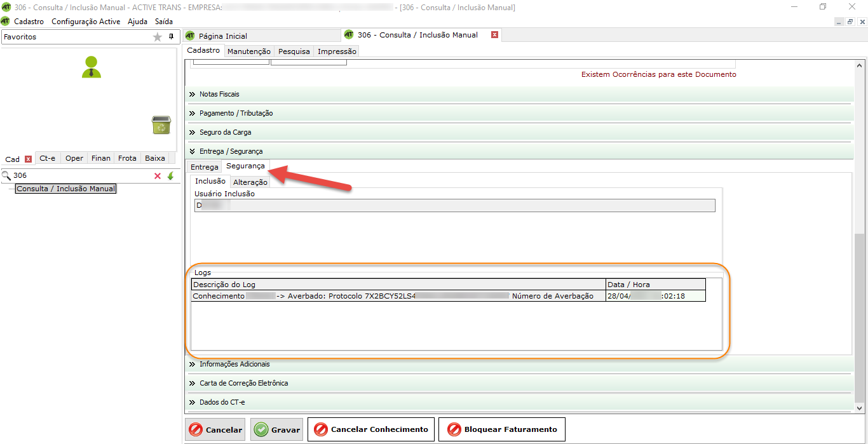The height and width of the screenshot is (444, 868).
Task: Close the Cad sidebar tab
Action: click(28, 159)
